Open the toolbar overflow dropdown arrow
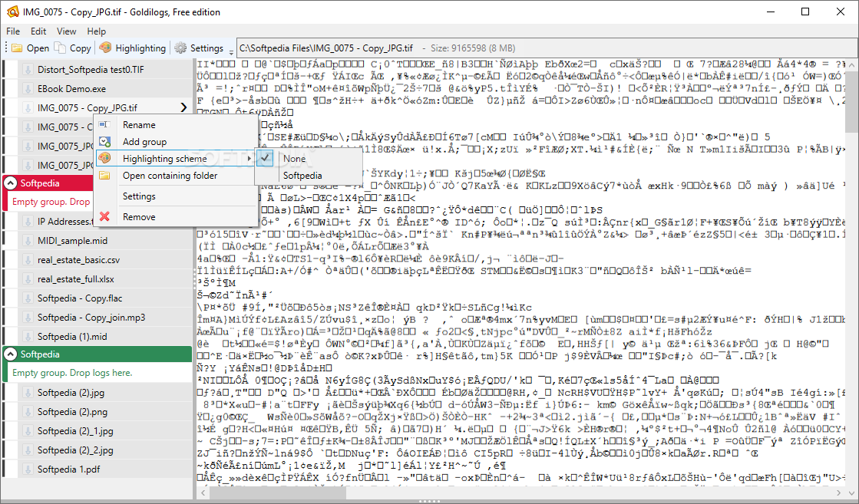 (x=231, y=52)
